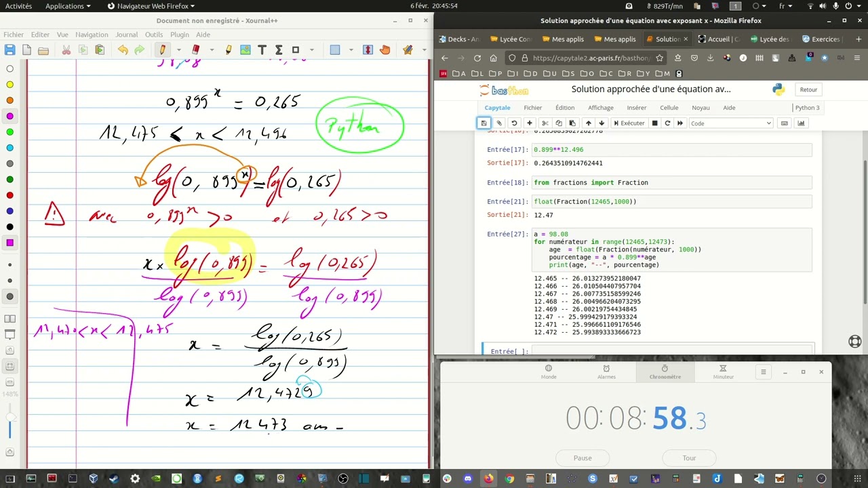The image size is (868, 488).
Task: Restart and run all cells with fast-forward icon
Action: (680, 123)
